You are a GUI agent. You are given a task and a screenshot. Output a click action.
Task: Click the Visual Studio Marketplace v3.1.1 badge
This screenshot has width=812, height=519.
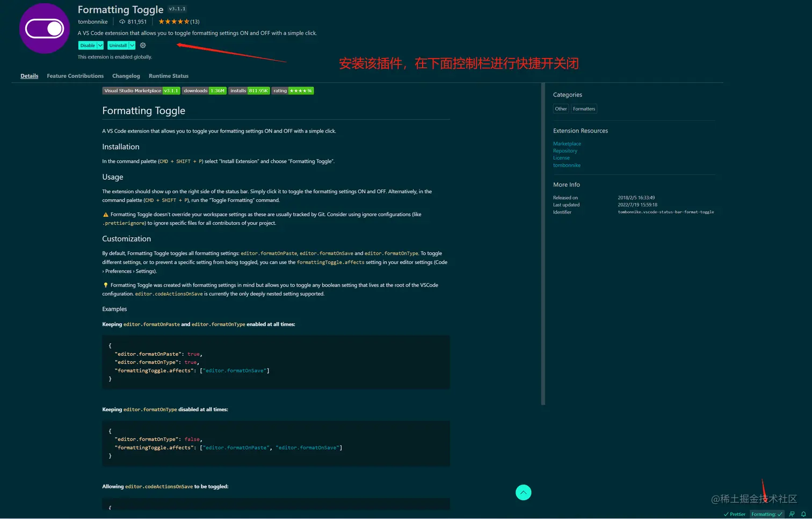click(141, 91)
